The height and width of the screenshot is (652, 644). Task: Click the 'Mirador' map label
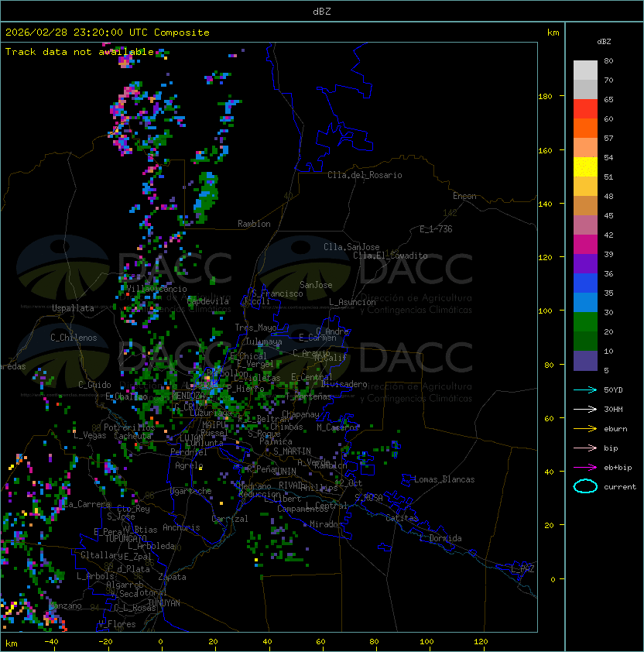327,524
